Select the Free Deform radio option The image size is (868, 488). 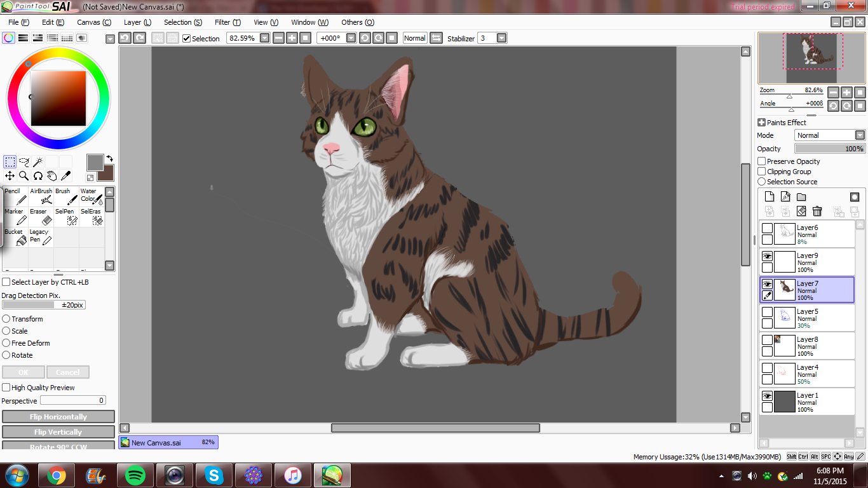tap(6, 343)
